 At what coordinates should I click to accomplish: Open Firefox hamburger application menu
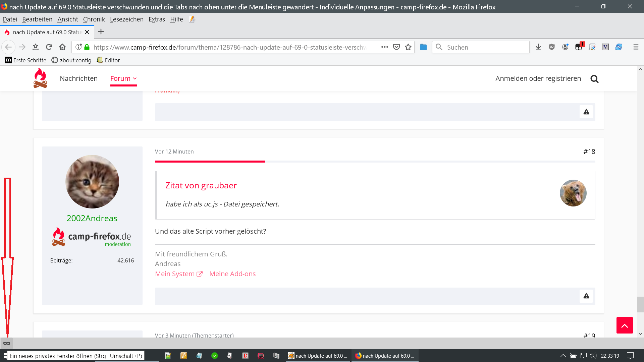point(636,47)
